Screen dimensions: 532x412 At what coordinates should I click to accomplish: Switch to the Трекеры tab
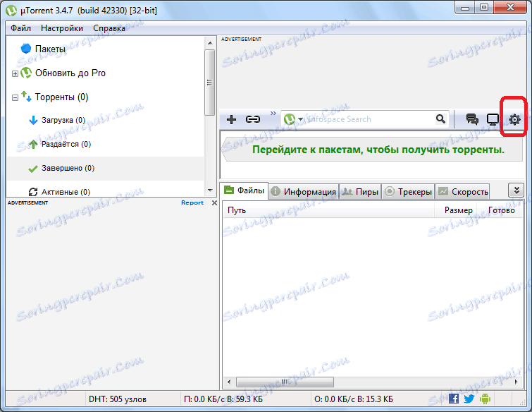coord(408,192)
